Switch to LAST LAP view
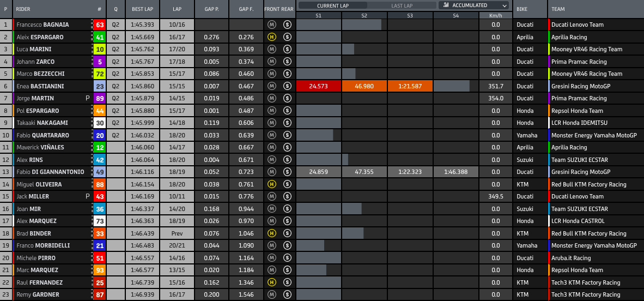 coord(401,6)
